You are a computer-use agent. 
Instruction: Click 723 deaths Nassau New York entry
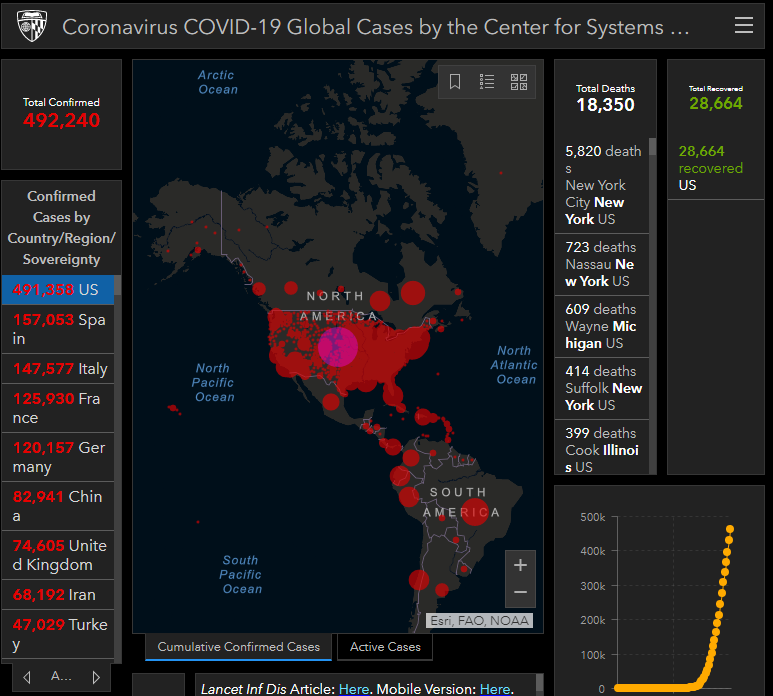click(x=602, y=264)
